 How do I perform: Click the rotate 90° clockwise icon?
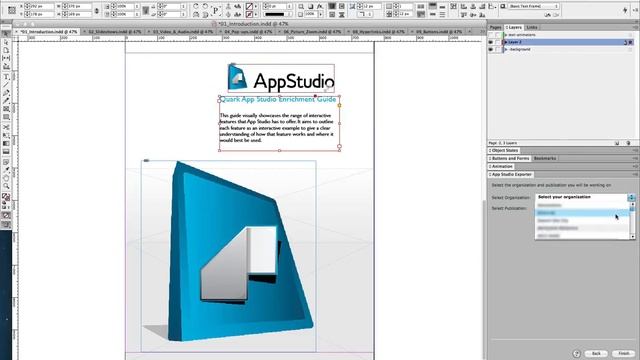point(196,6)
